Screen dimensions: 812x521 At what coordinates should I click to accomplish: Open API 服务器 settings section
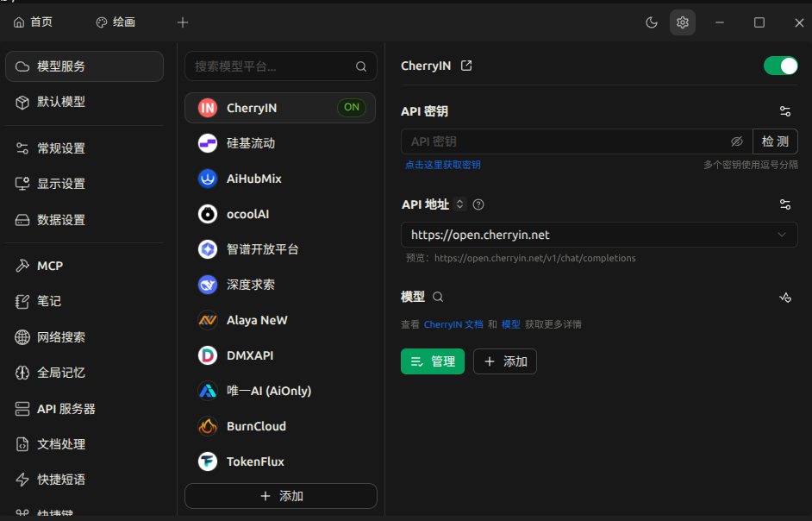(x=84, y=409)
